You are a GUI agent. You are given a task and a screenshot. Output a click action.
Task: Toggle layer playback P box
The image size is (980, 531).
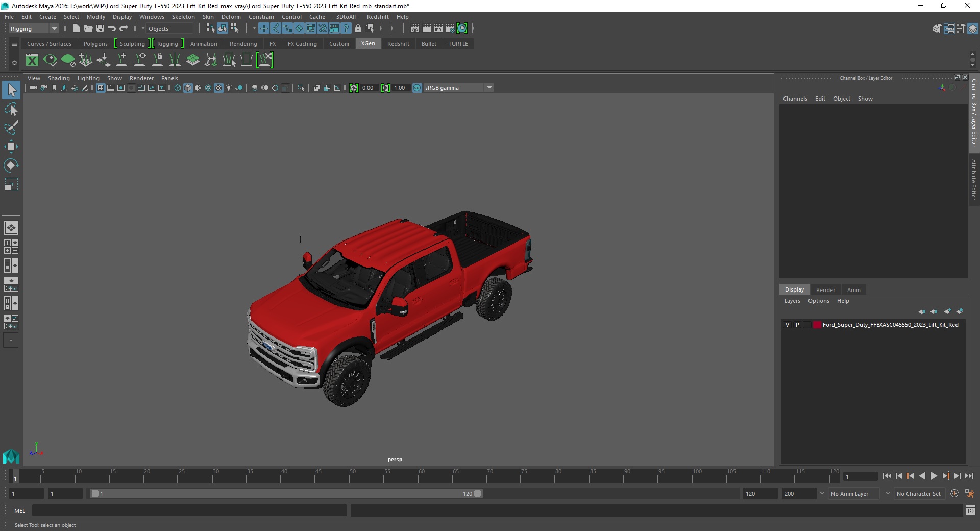coord(797,325)
